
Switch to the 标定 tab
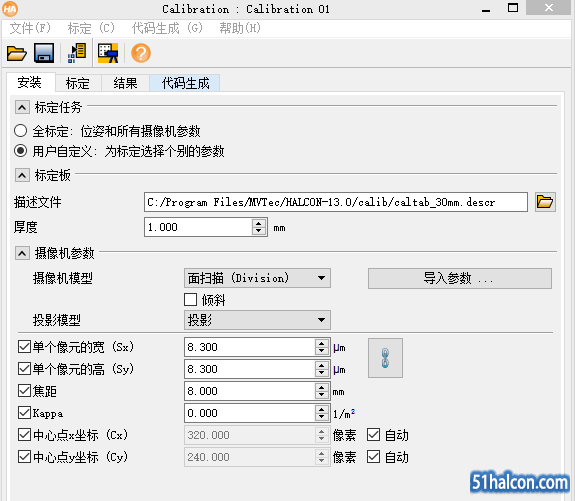[78, 83]
